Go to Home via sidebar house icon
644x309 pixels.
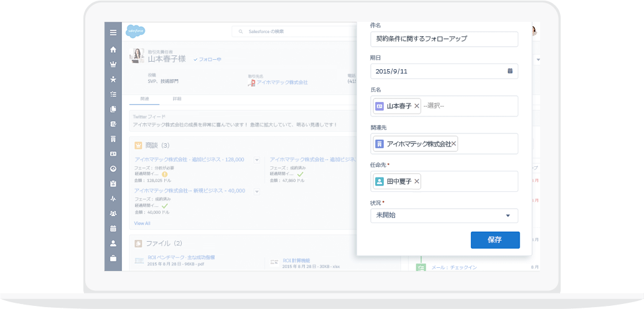113,49
